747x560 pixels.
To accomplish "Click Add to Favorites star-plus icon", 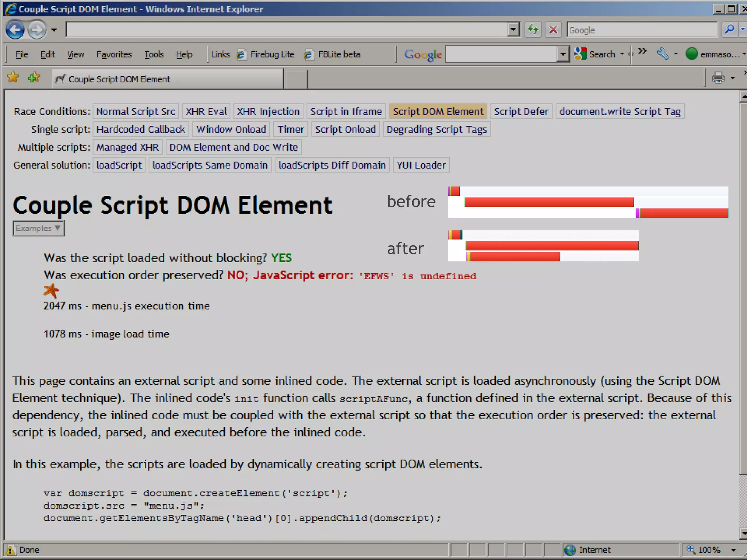I will tap(34, 78).
